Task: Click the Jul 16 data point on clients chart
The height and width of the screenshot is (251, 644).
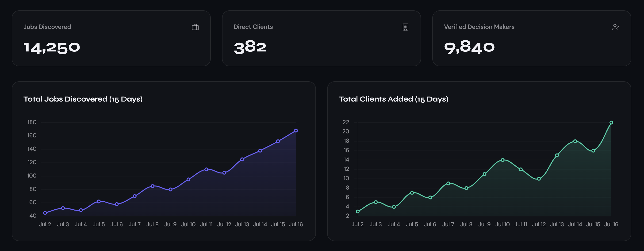Action: click(611, 123)
